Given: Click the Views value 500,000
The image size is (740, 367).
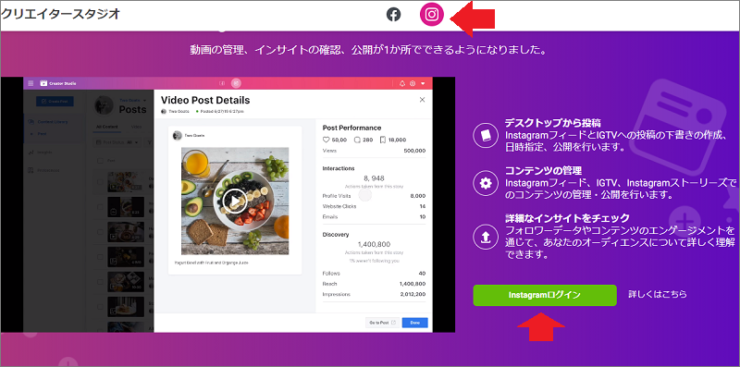Looking at the screenshot, I should [x=414, y=151].
